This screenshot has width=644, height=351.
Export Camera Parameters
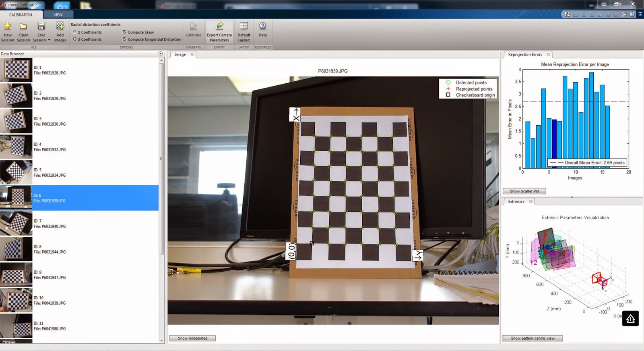pos(219,32)
